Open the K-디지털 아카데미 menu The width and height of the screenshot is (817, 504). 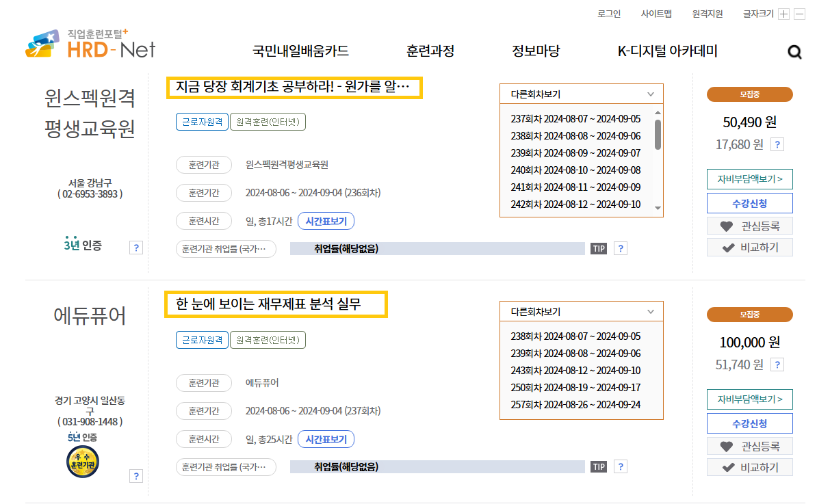pyautogui.click(x=667, y=51)
